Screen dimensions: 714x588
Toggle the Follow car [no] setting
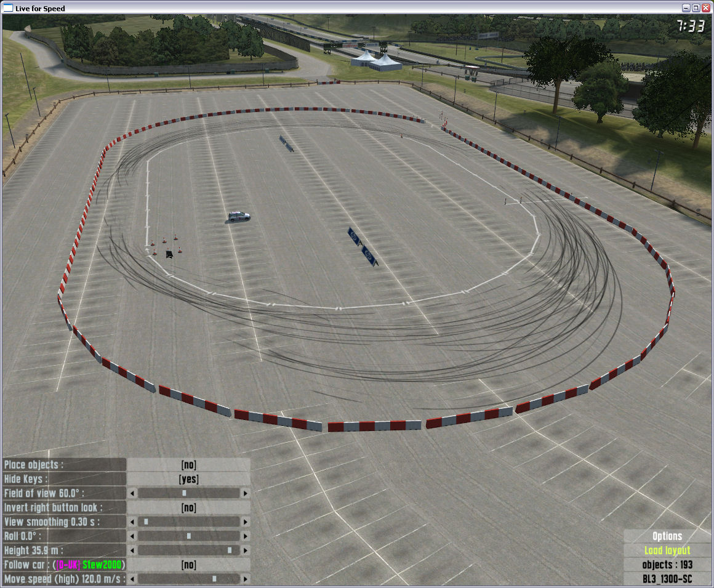(x=188, y=565)
